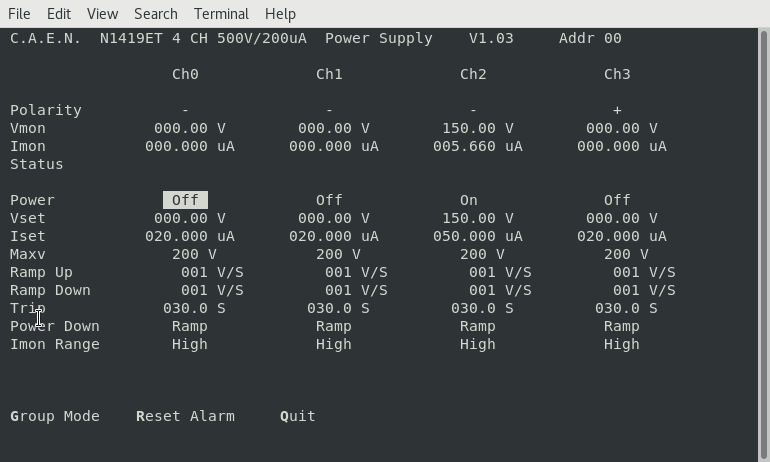This screenshot has height=462, width=770.
Task: Select Ch1 Trip 030.0 S value
Action: (x=338, y=308)
